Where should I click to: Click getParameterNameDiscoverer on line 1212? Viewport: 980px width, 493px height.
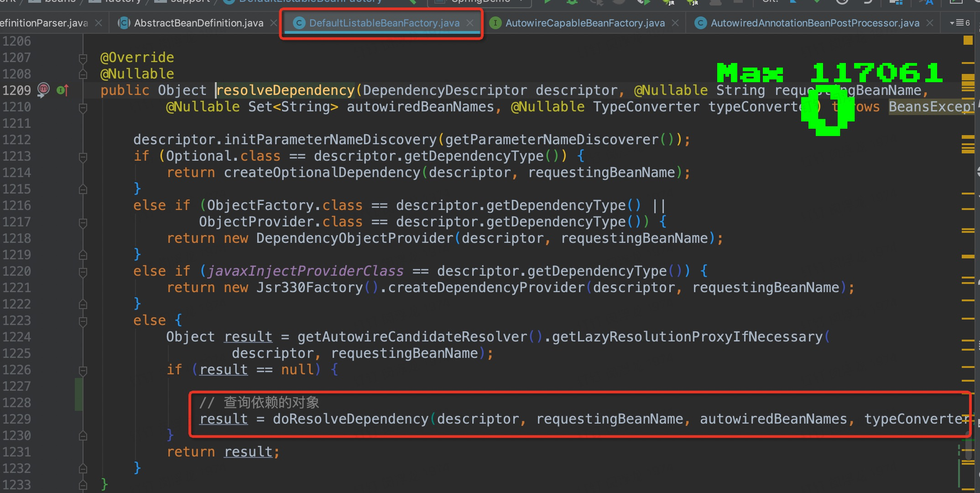tap(552, 140)
